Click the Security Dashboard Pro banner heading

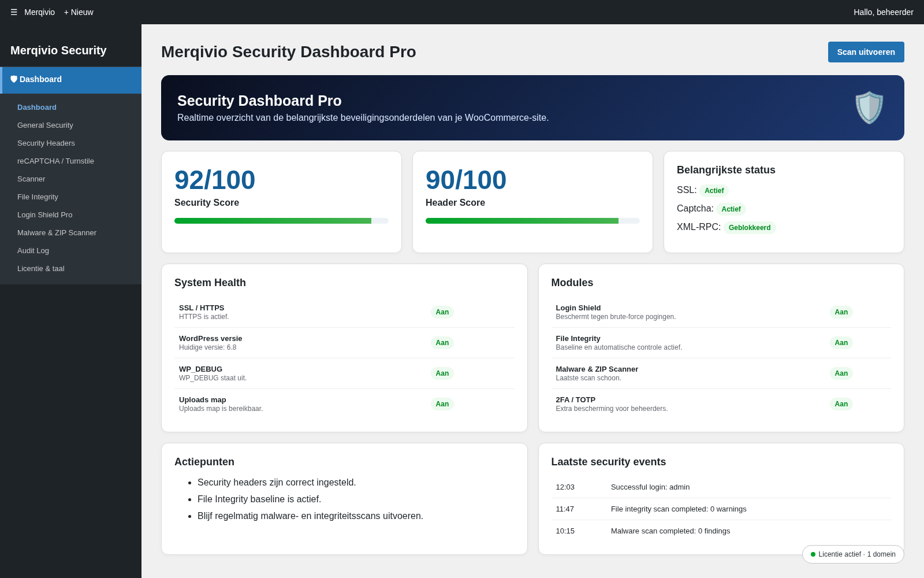pyautogui.click(x=259, y=101)
